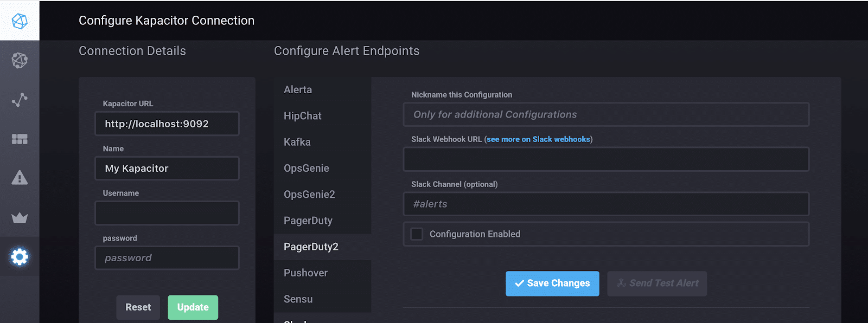Select the HipChat endpoint tab
Image resolution: width=868 pixels, height=323 pixels.
point(303,116)
